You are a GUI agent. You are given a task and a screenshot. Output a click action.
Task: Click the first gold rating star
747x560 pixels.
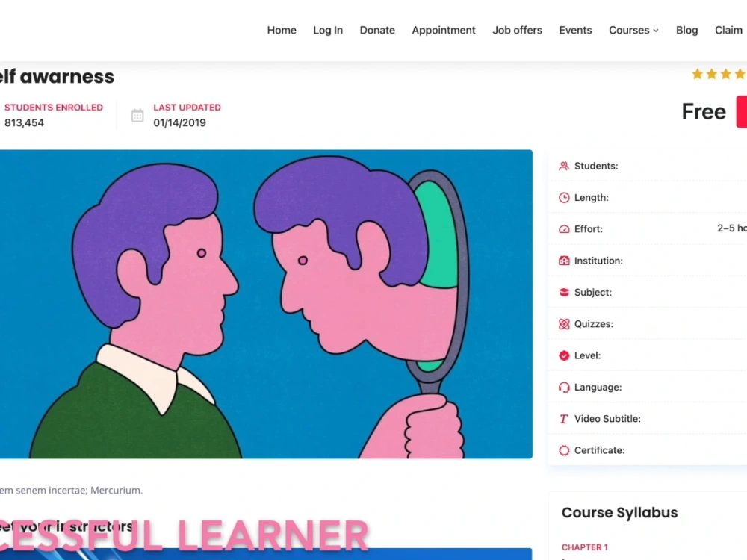[698, 74]
